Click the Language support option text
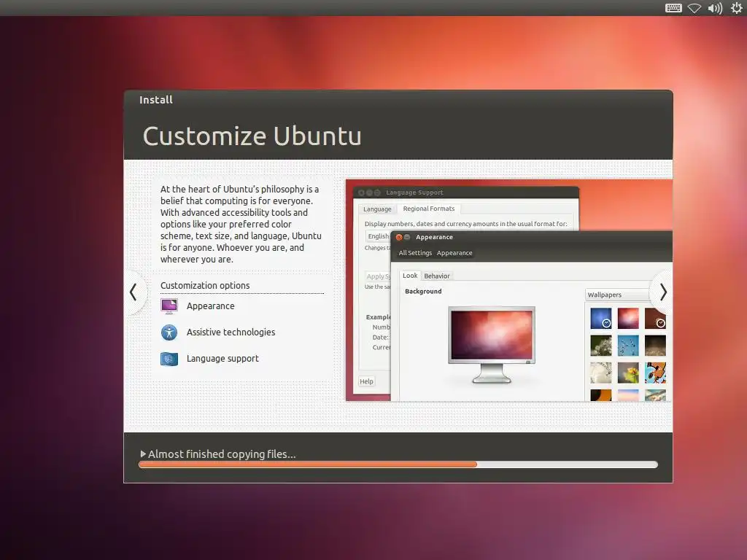The height and width of the screenshot is (560, 747). pos(222,359)
